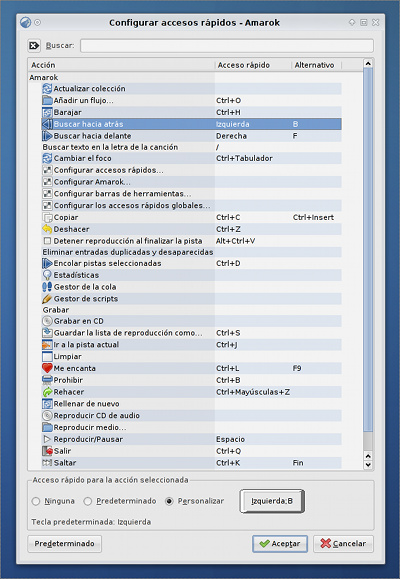Click the Reproducir/Pausar play icon
Viewport: 400px width, 579px height.
click(x=47, y=439)
